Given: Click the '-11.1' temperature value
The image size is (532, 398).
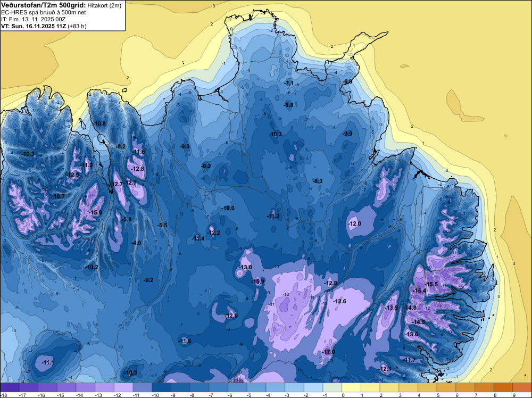Looking at the screenshot, I should point(48,363).
